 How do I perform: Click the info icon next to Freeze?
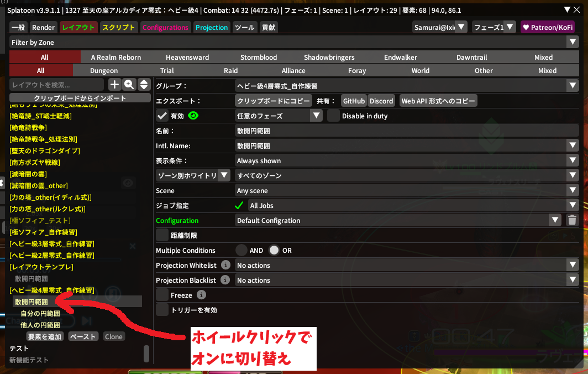[201, 295]
